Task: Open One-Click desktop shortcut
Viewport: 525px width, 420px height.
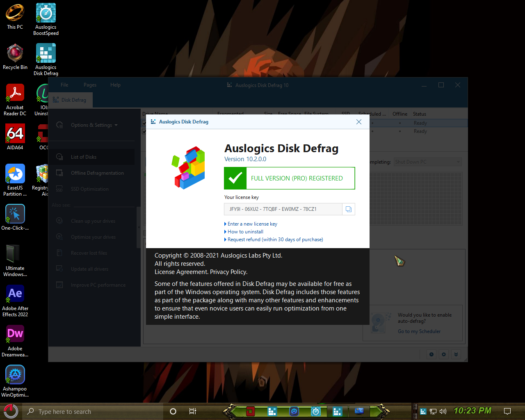Action: (15, 217)
